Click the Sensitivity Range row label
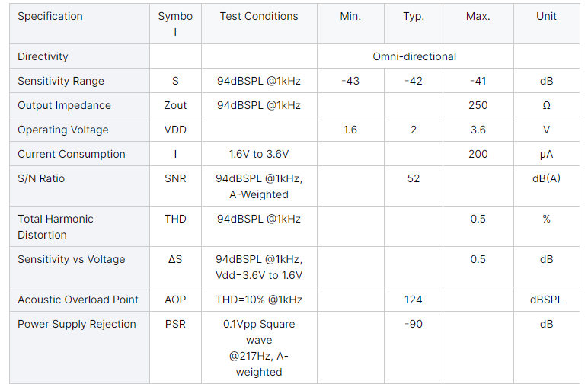The image size is (588, 391). pos(61,81)
